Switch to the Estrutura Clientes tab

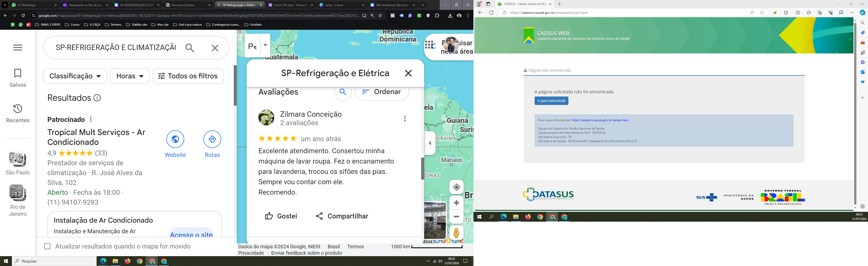click(188, 5)
